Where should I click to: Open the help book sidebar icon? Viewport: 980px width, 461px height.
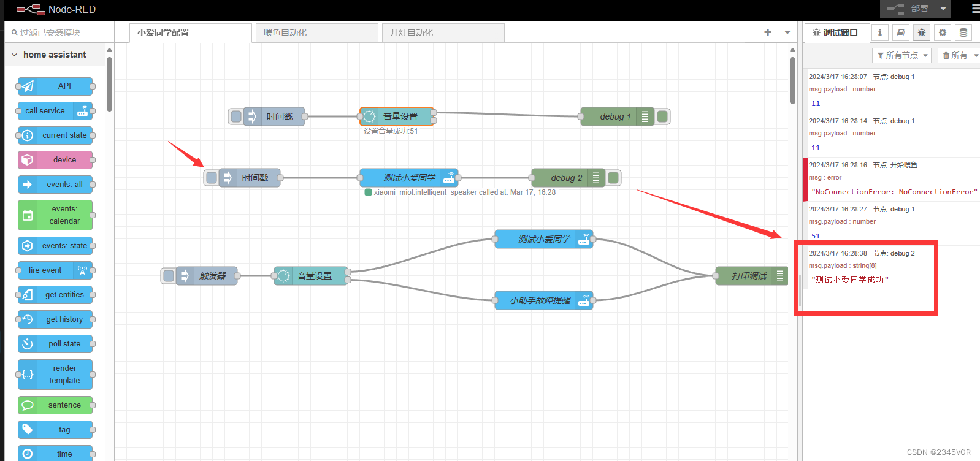(901, 32)
